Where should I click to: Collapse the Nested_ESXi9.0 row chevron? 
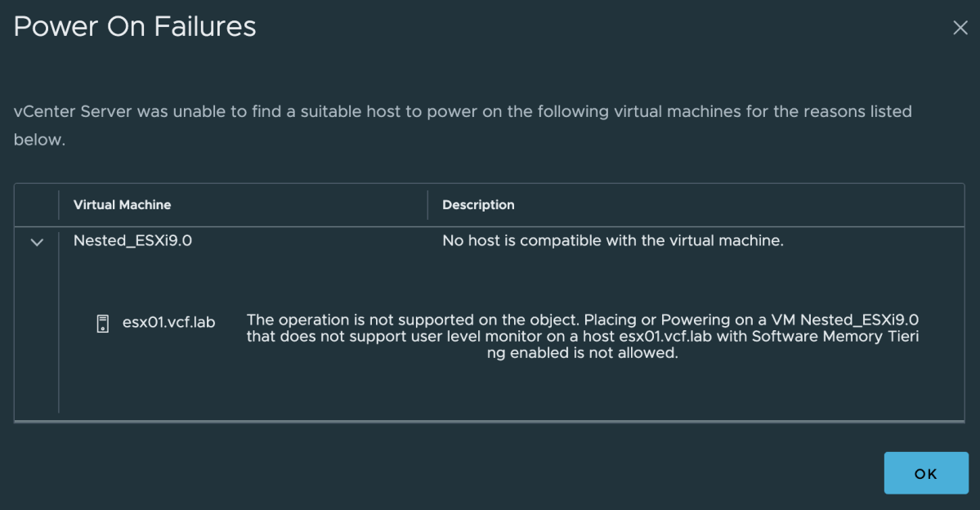pos(37,242)
